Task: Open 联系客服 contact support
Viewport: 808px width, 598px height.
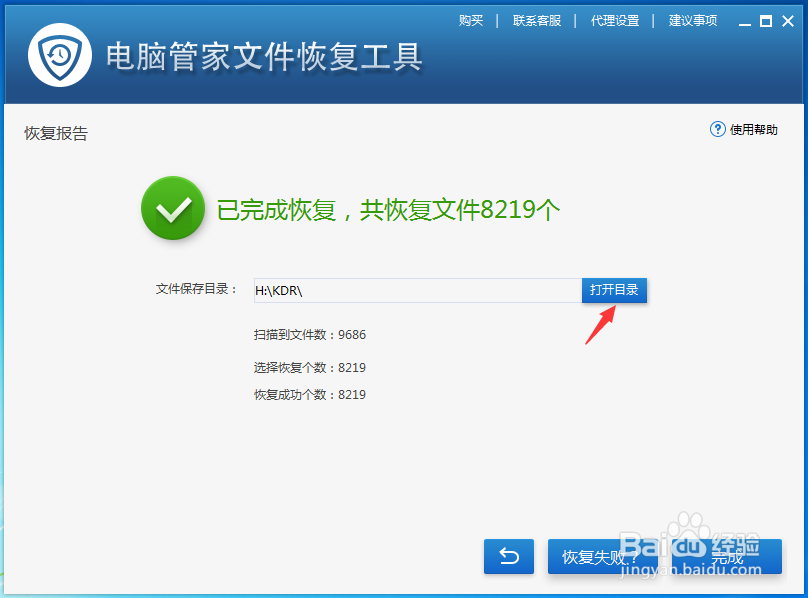Action: click(x=536, y=21)
